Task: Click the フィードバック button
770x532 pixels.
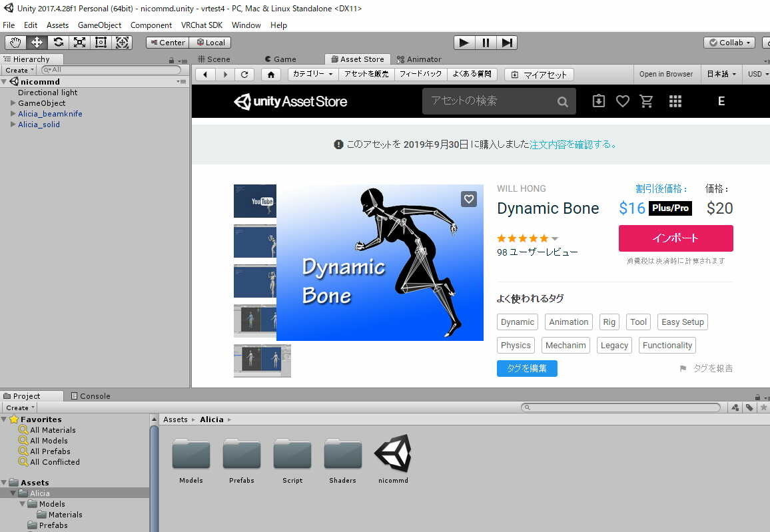Action: coord(421,74)
